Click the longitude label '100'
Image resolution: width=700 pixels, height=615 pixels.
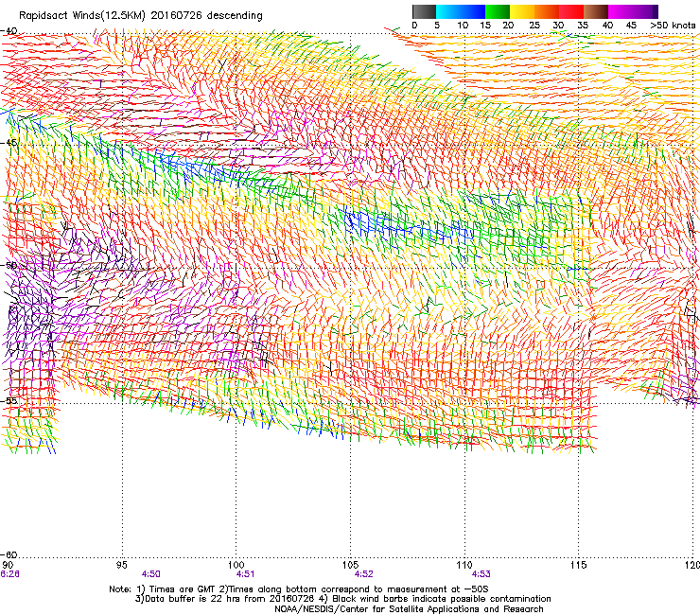236,565
